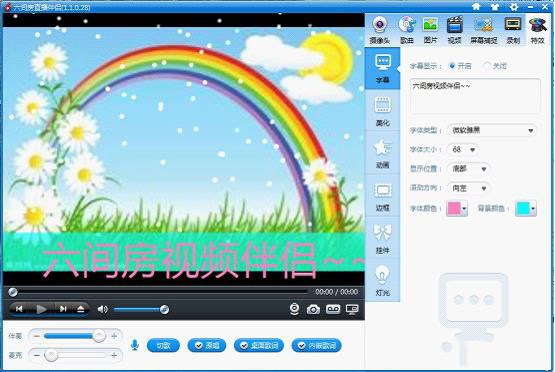Click the 切歌 switch song button
Screen dimensions: 555x372
163,345
